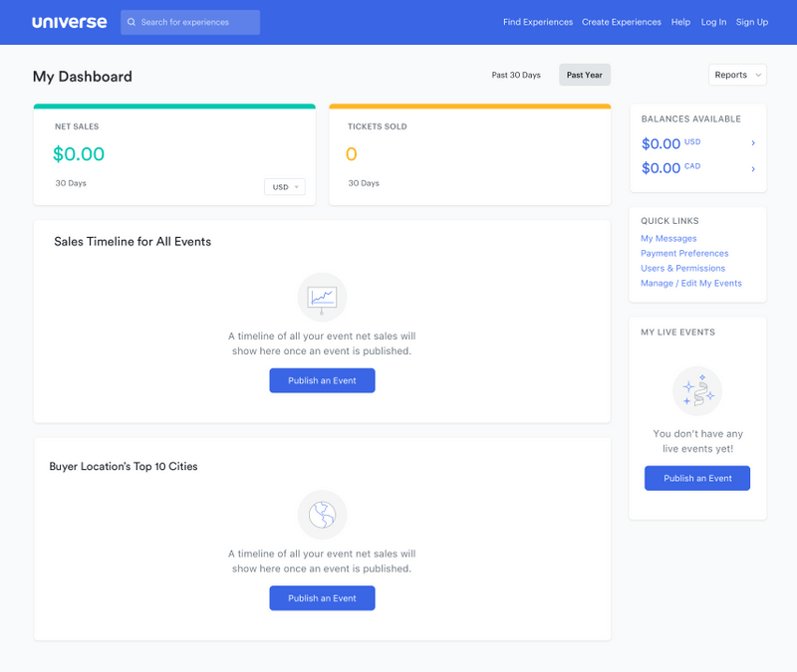The image size is (797, 672).
Task: Click the globe icon in Buyer Location section
Action: pos(322,513)
